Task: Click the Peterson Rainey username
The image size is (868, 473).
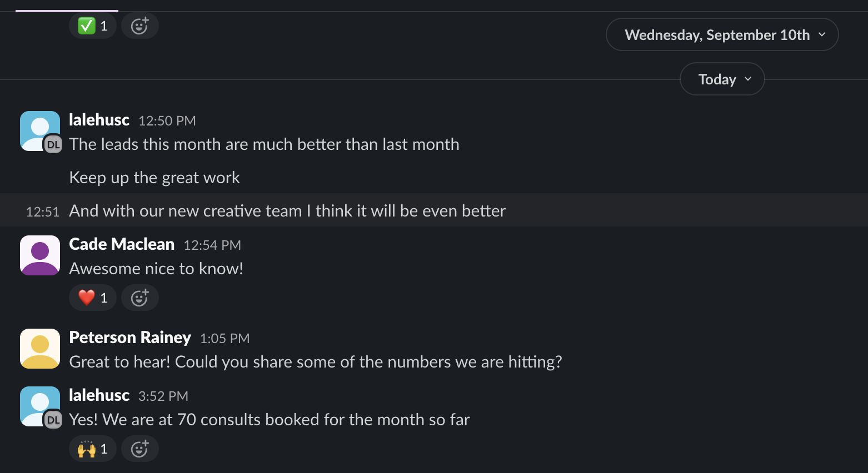Action: (x=130, y=337)
